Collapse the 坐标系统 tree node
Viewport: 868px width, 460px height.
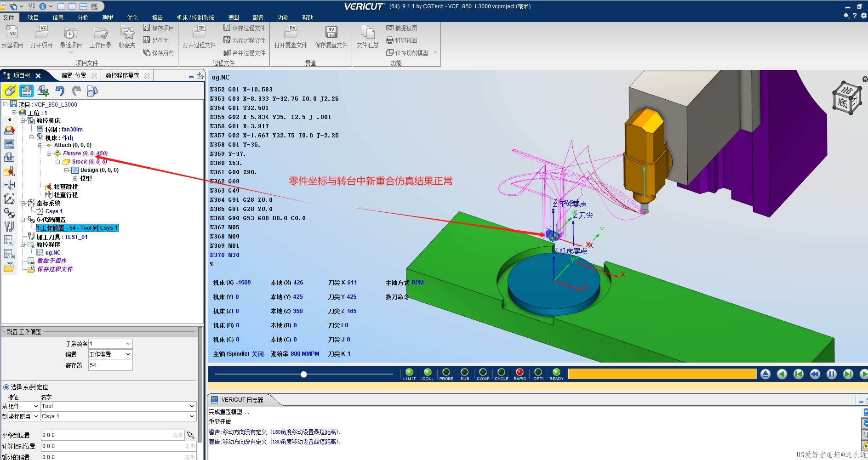pyautogui.click(x=23, y=203)
